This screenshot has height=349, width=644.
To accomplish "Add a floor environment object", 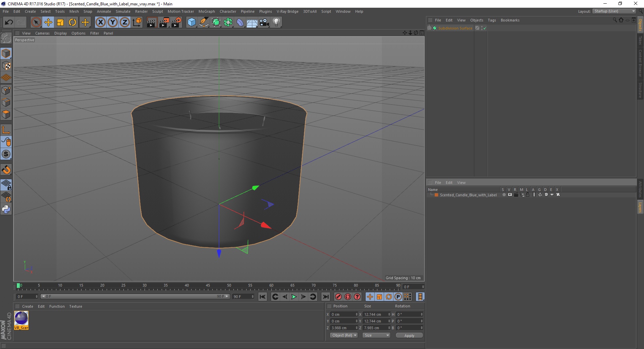I will [x=252, y=22].
